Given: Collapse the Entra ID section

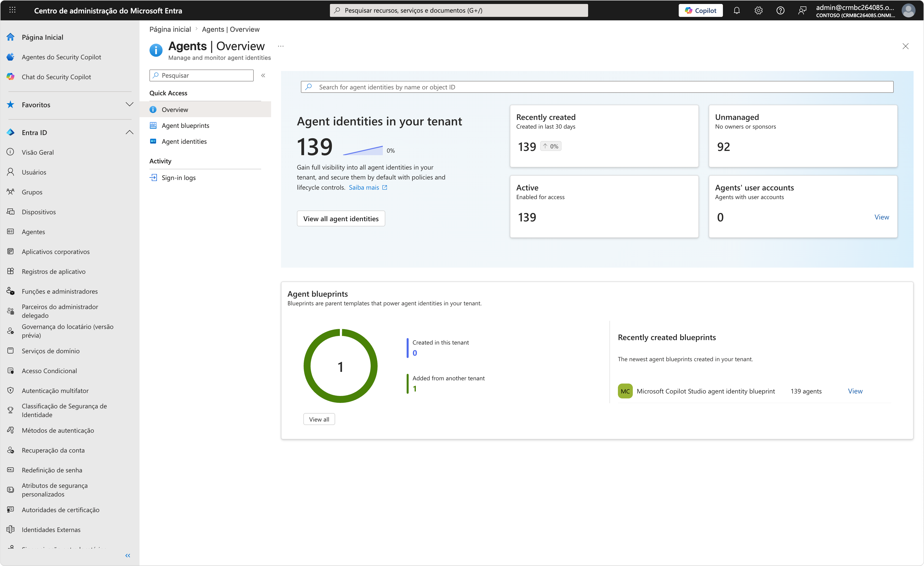Looking at the screenshot, I should click(129, 132).
